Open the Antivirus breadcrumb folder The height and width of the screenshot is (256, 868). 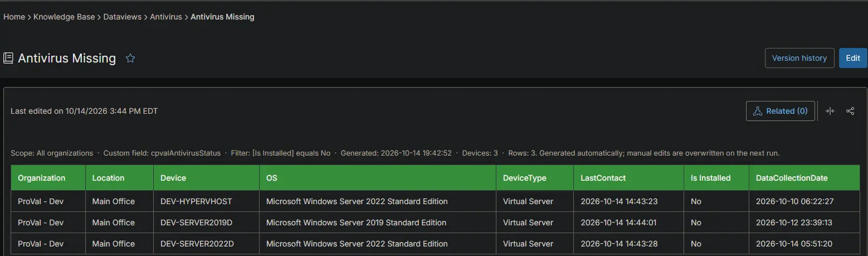pos(166,17)
